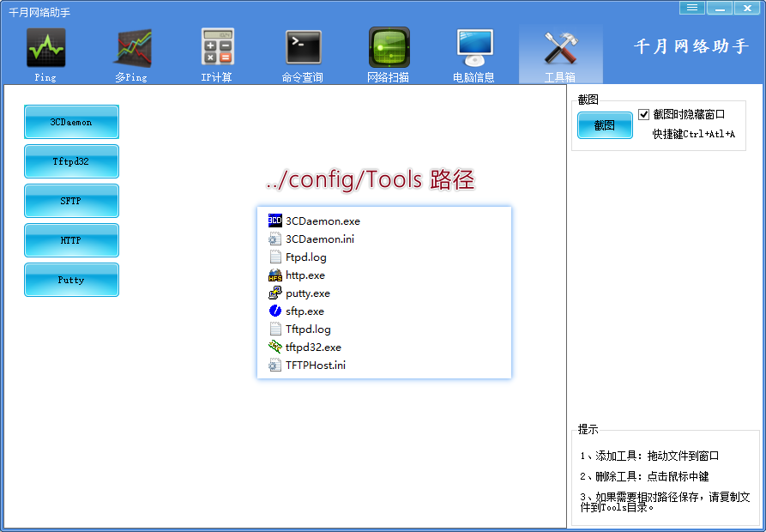Select the Tftpd.log file name
Screen dimensions: 766x532
308,329
